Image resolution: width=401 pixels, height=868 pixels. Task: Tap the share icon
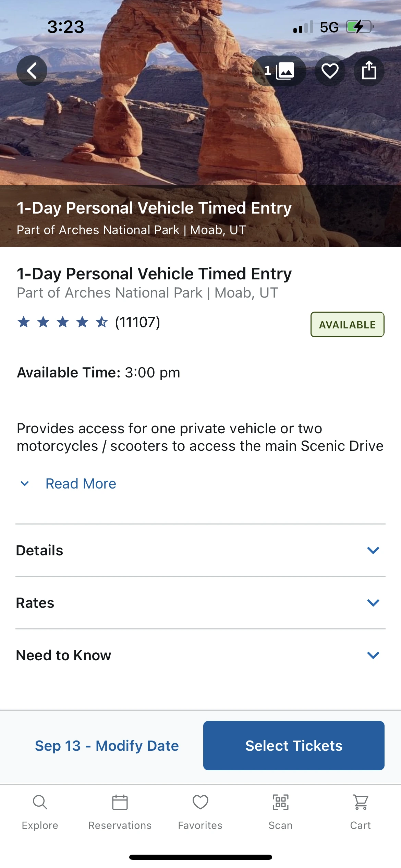tap(369, 71)
